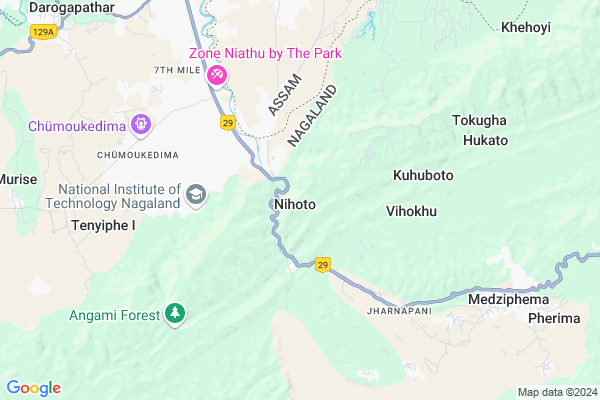Open the National Institute of Technology graduation cap pin
The width and height of the screenshot is (600, 400).
click(196, 194)
